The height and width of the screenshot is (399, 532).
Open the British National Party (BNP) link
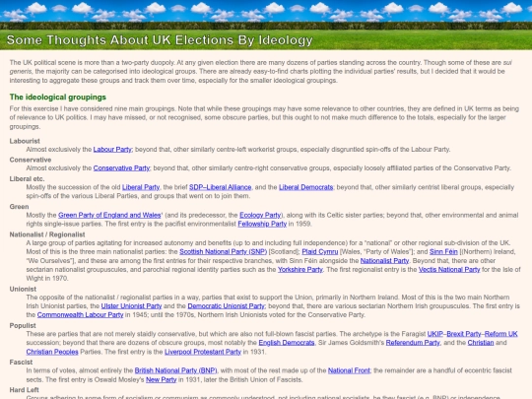pos(175,370)
